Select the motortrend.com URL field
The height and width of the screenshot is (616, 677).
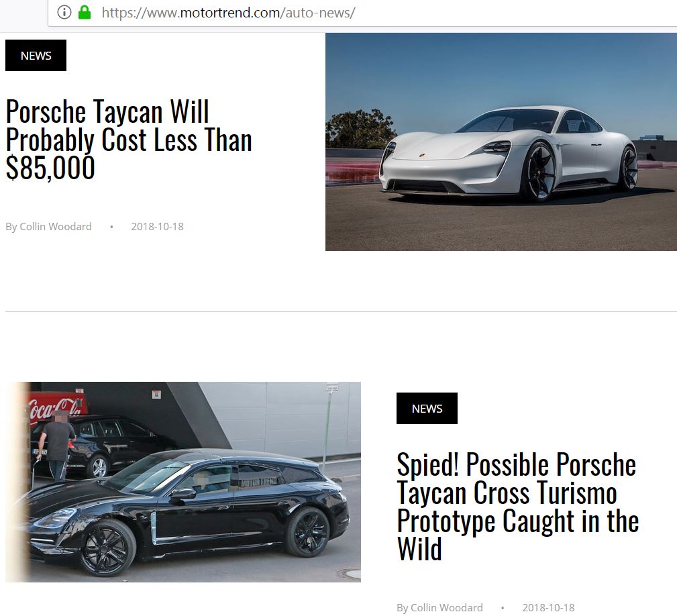pyautogui.click(x=363, y=13)
